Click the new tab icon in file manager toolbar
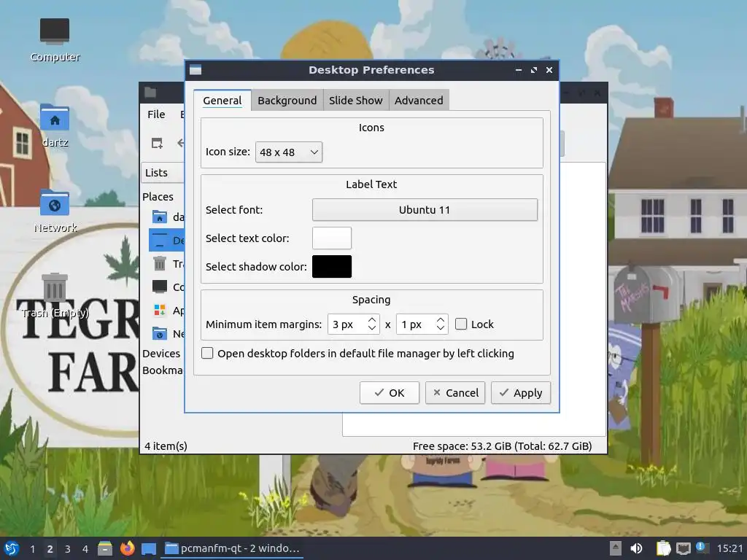This screenshot has width=747, height=560. click(157, 143)
